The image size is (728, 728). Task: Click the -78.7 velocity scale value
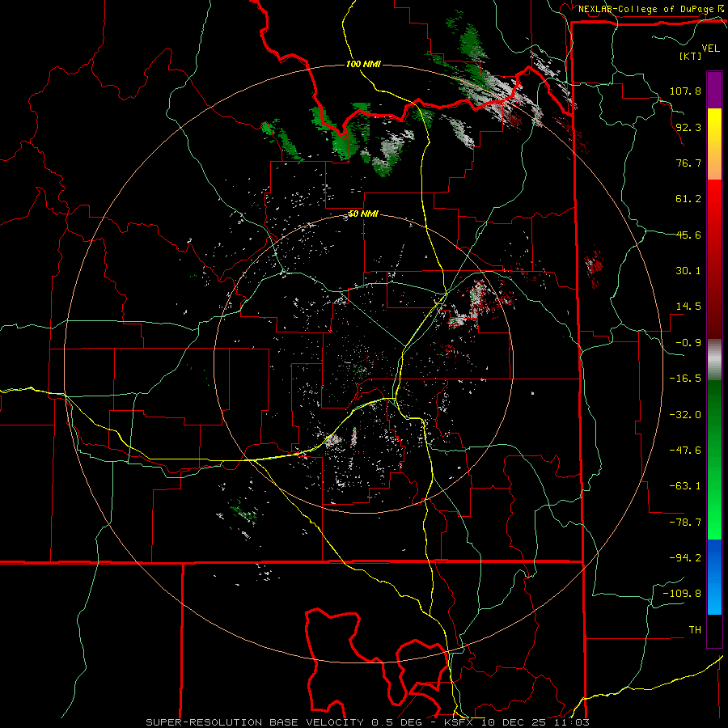pos(685,523)
